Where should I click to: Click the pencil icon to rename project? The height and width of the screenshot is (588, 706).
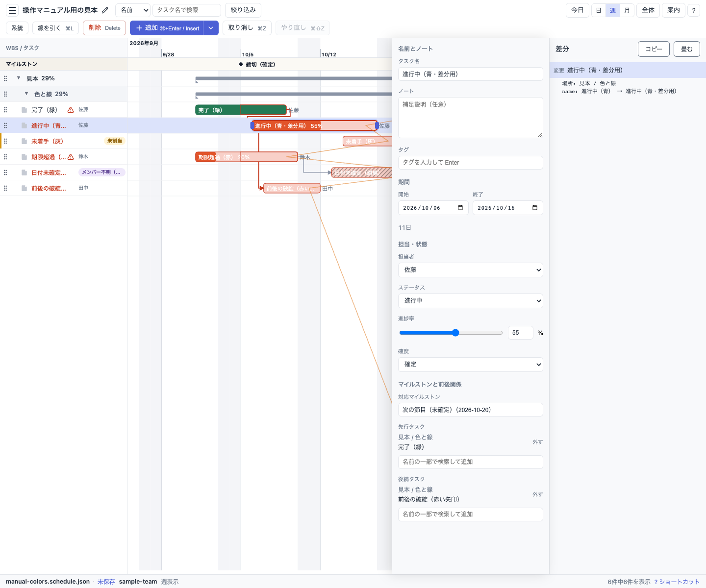click(105, 10)
